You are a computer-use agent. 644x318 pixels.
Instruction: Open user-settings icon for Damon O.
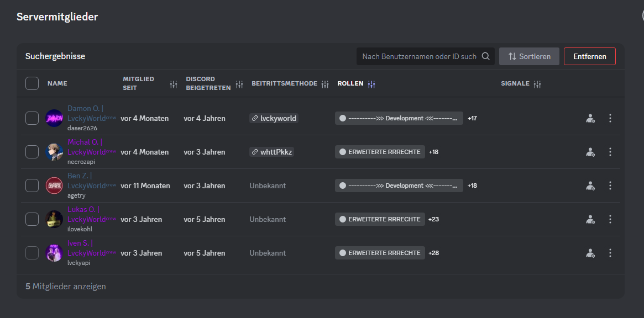coord(590,118)
